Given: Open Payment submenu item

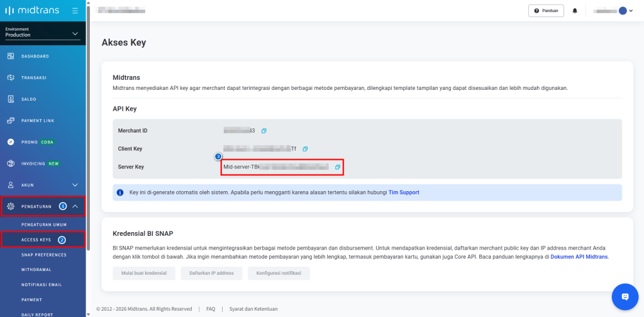Looking at the screenshot, I should point(31,300).
